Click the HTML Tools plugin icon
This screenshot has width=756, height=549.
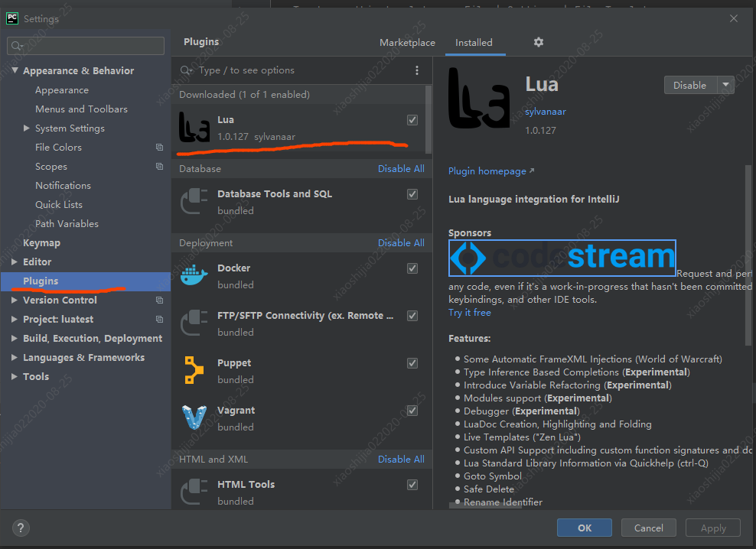(x=194, y=492)
